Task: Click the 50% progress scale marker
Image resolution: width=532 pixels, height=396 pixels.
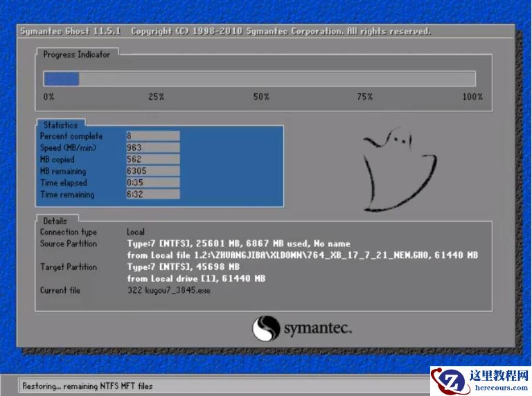Action: [261, 97]
